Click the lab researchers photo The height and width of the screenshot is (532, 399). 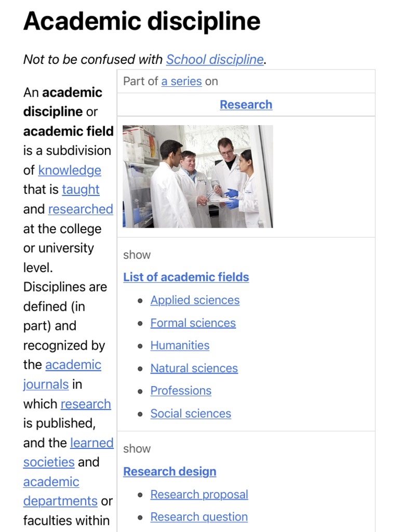(x=197, y=176)
